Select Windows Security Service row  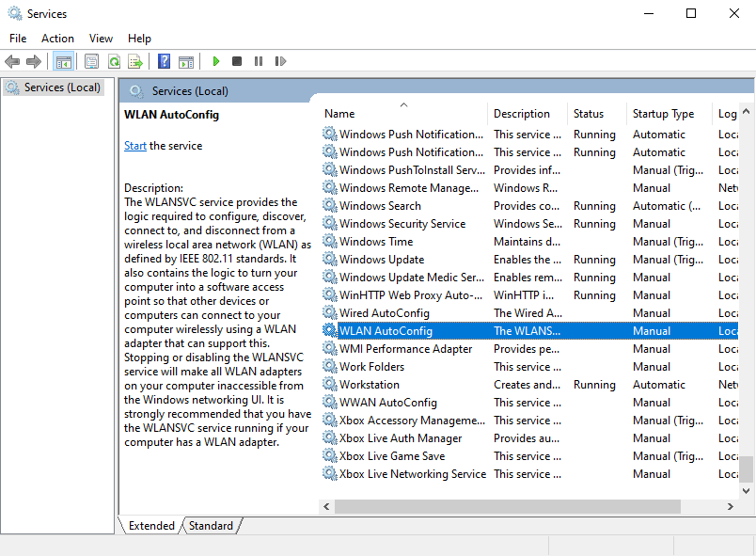[x=529, y=223]
